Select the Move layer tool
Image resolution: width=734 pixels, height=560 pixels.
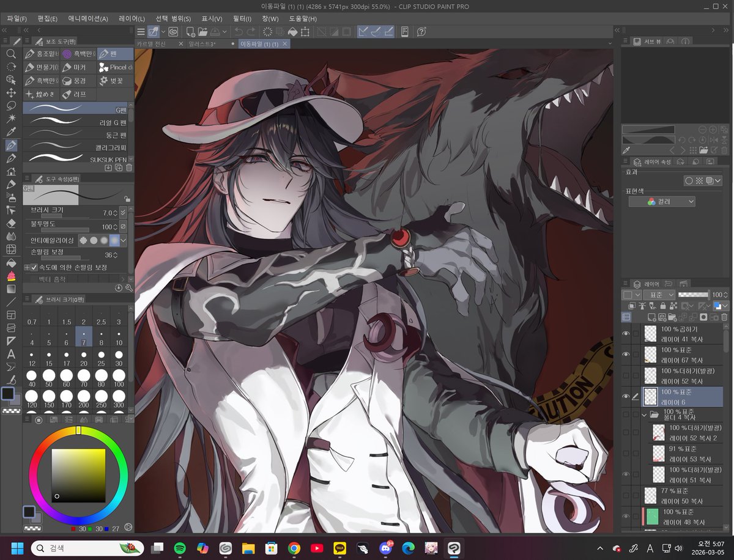click(x=11, y=93)
